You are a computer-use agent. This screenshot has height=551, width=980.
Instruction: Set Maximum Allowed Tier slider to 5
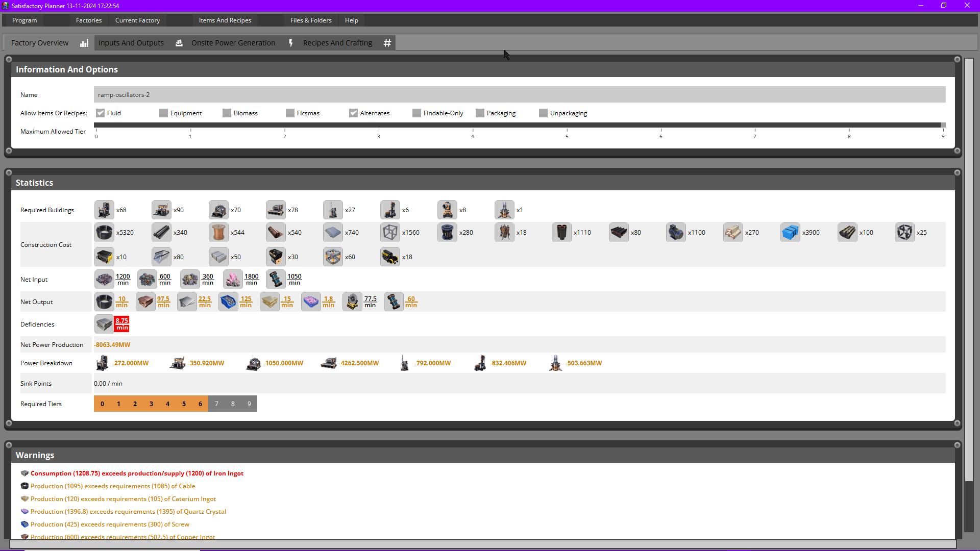tap(567, 127)
